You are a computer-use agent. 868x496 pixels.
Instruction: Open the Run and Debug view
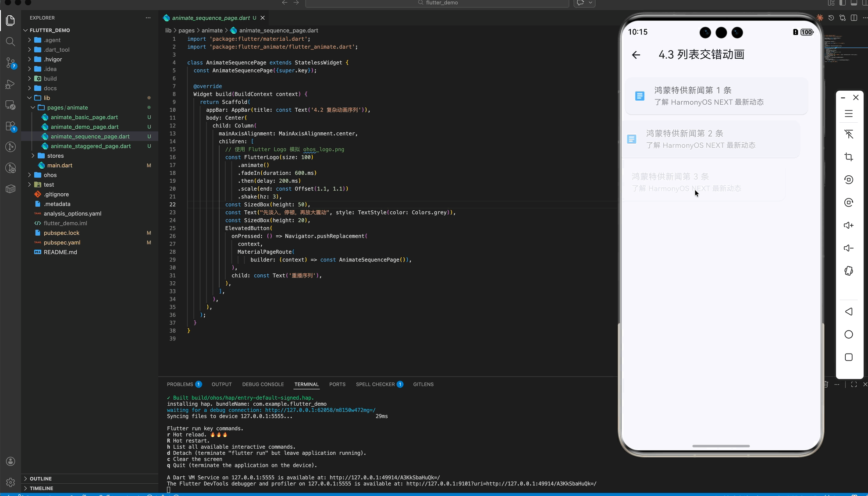[11, 84]
